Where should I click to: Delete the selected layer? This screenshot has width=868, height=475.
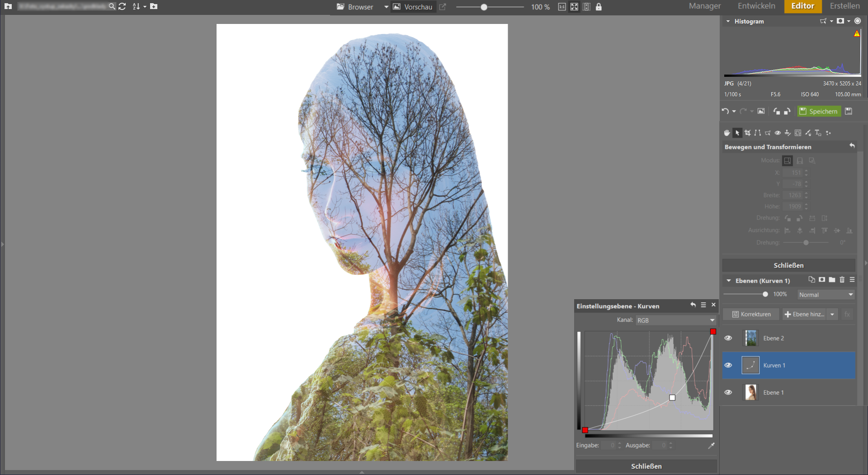click(842, 280)
